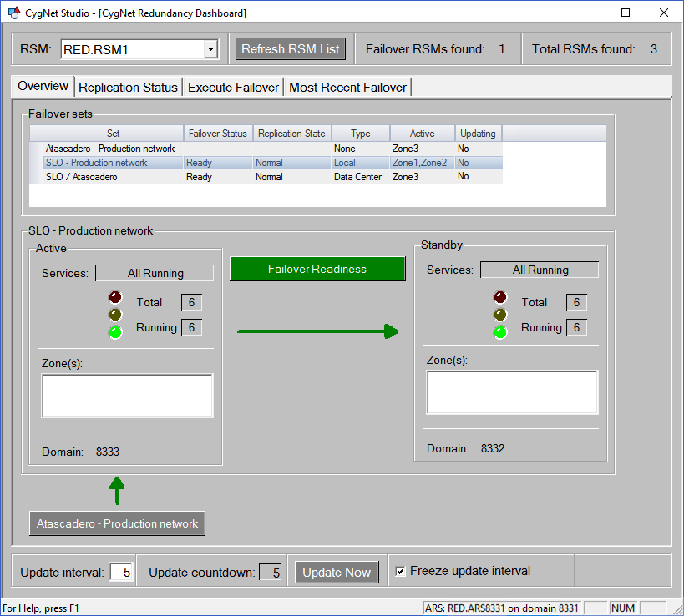Click the Standby Running value box
The width and height of the screenshot is (684, 616).
pyautogui.click(x=576, y=327)
